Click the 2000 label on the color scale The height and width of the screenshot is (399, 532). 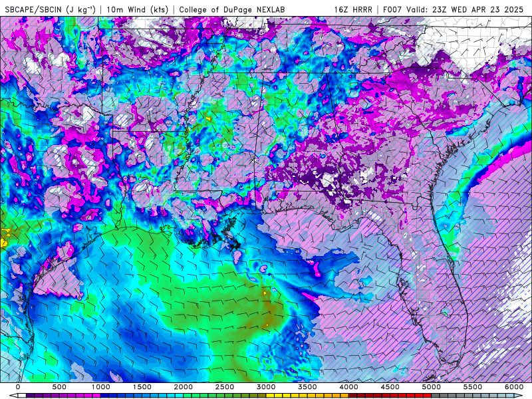click(184, 387)
